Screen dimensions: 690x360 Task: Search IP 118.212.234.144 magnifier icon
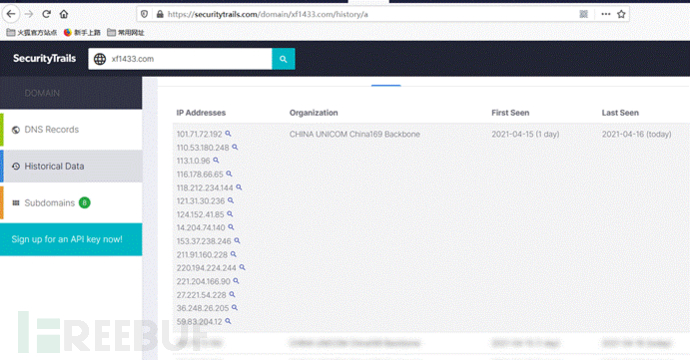coord(239,187)
